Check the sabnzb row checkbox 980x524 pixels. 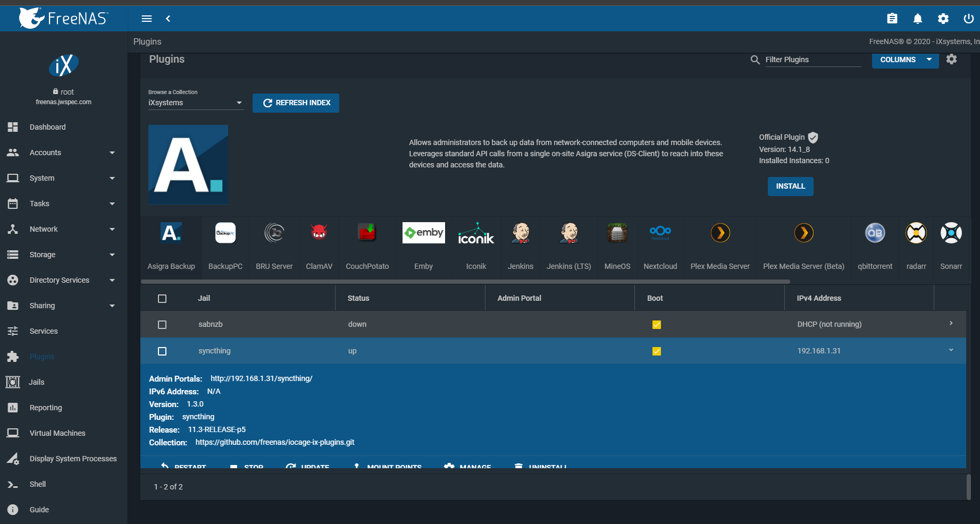coord(162,325)
